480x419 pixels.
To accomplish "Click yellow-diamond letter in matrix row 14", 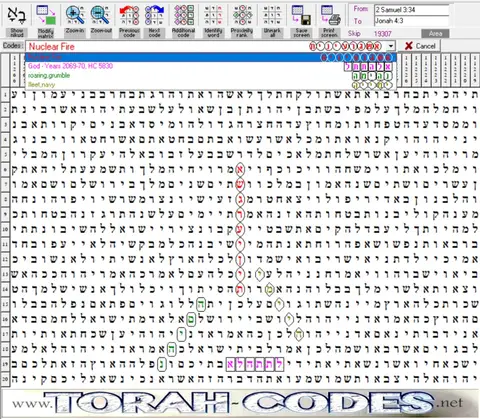I will click(x=269, y=289).
